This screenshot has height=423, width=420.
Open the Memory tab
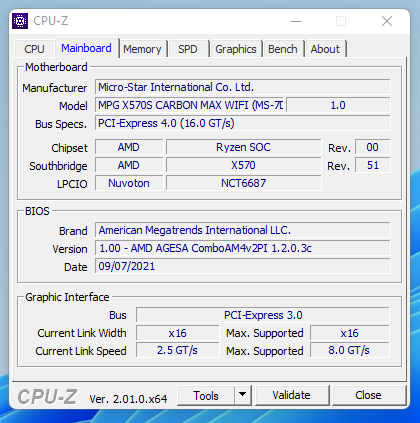tap(142, 49)
